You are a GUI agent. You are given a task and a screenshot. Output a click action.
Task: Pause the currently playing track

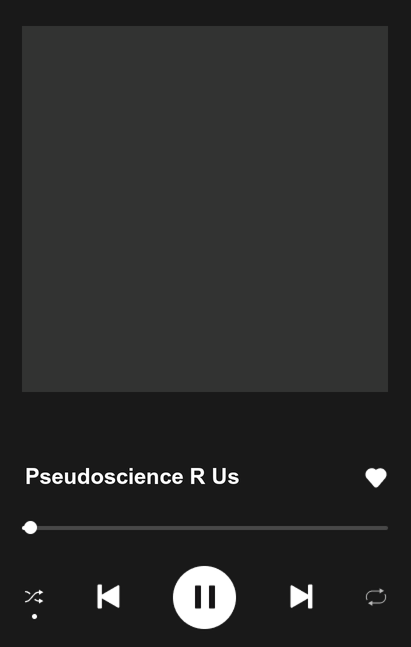pos(204,597)
